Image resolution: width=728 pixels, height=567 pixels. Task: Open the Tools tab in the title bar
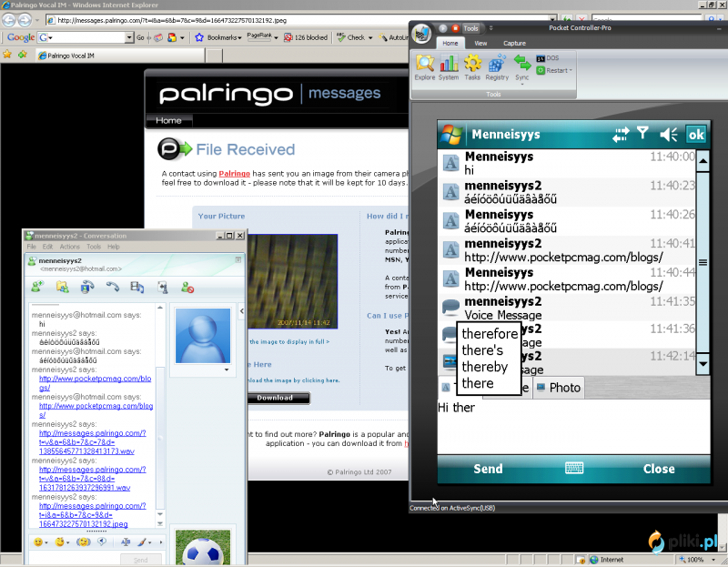[x=470, y=28]
